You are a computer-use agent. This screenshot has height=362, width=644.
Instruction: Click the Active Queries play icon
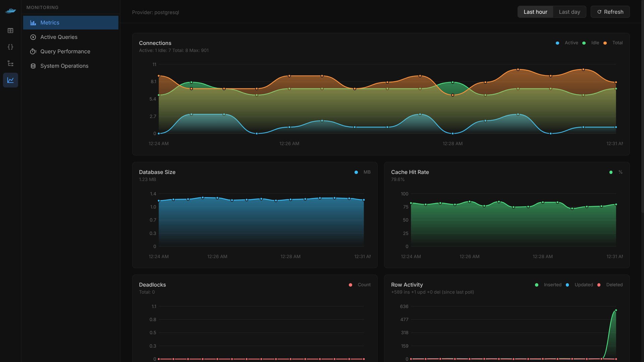click(33, 37)
